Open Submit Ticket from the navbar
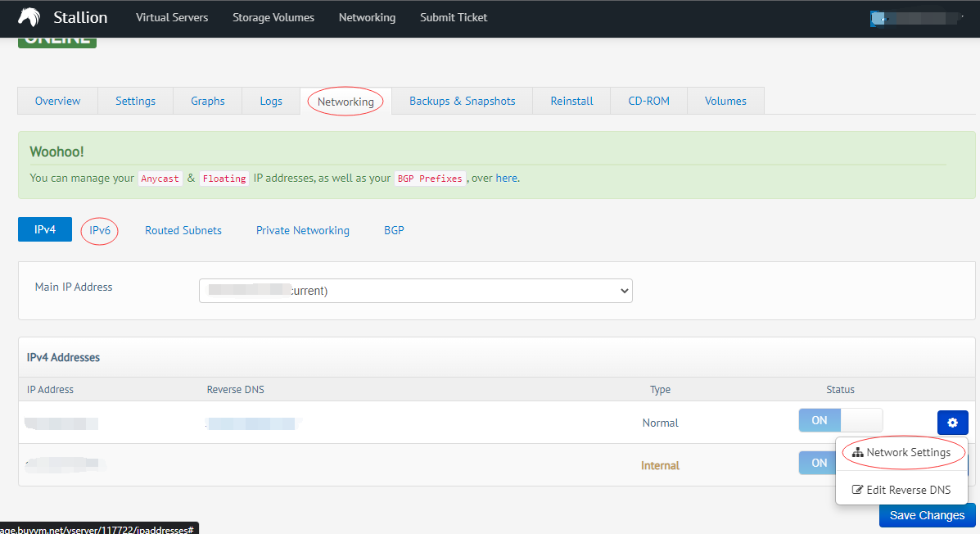Viewport: 980px width, 534px height. point(453,16)
